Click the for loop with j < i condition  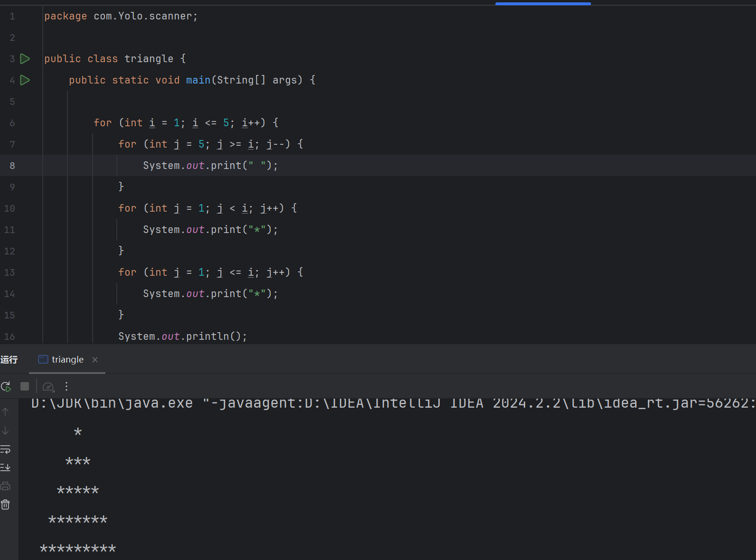(x=208, y=208)
